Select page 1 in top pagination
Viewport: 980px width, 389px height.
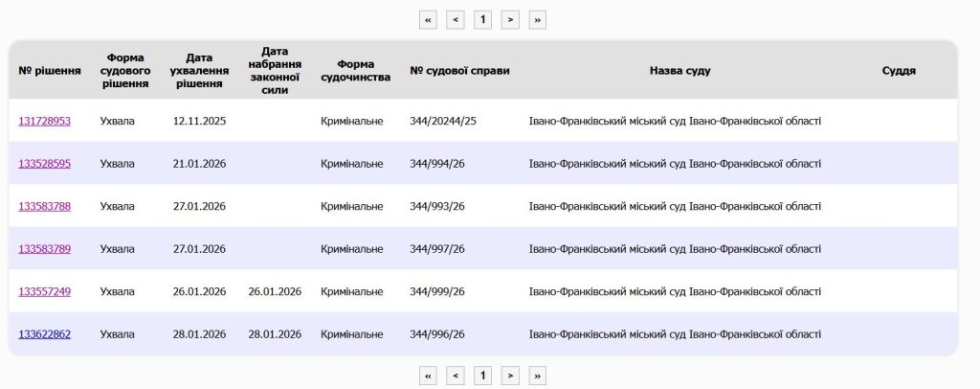click(x=483, y=19)
